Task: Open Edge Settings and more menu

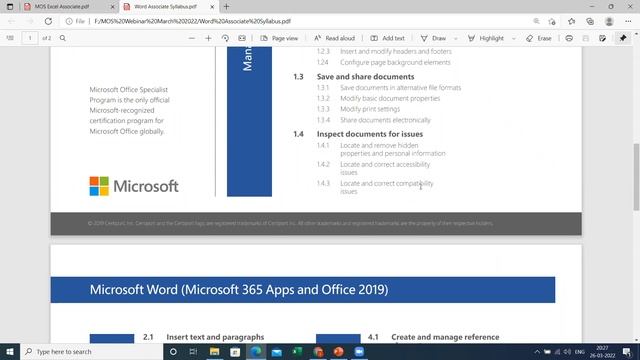Action: pyautogui.click(x=628, y=21)
